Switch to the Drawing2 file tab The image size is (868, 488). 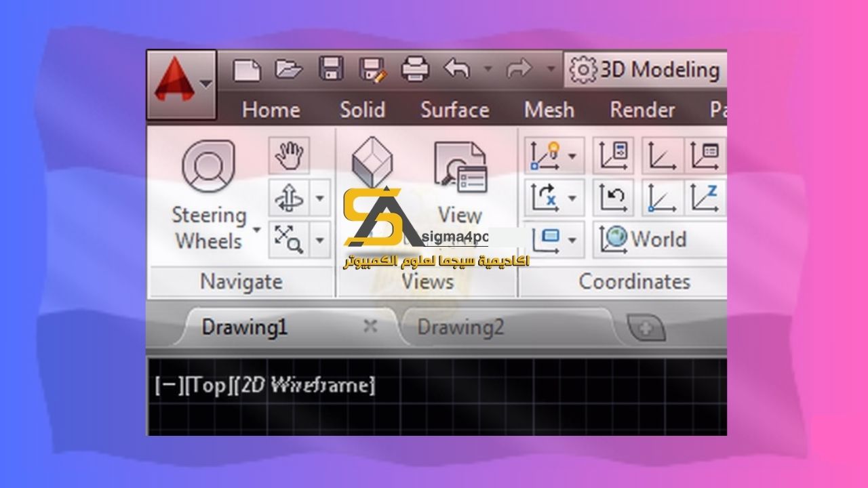click(460, 327)
